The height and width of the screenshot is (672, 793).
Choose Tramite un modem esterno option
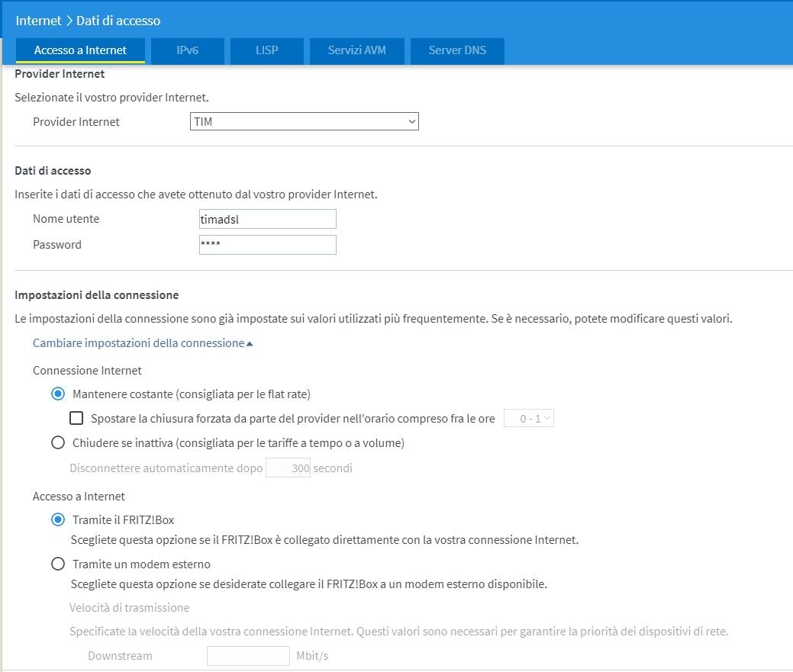[57, 564]
